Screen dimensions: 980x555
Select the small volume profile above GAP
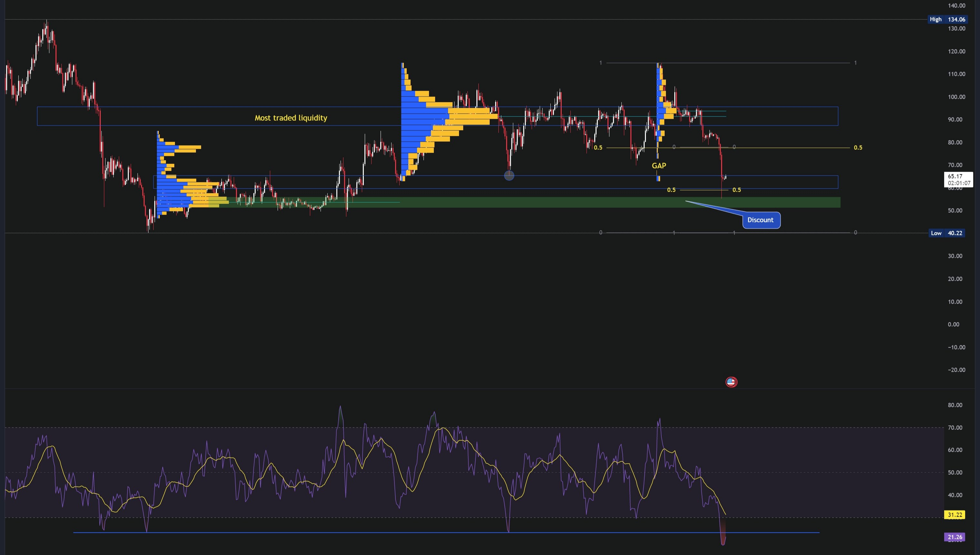662,111
